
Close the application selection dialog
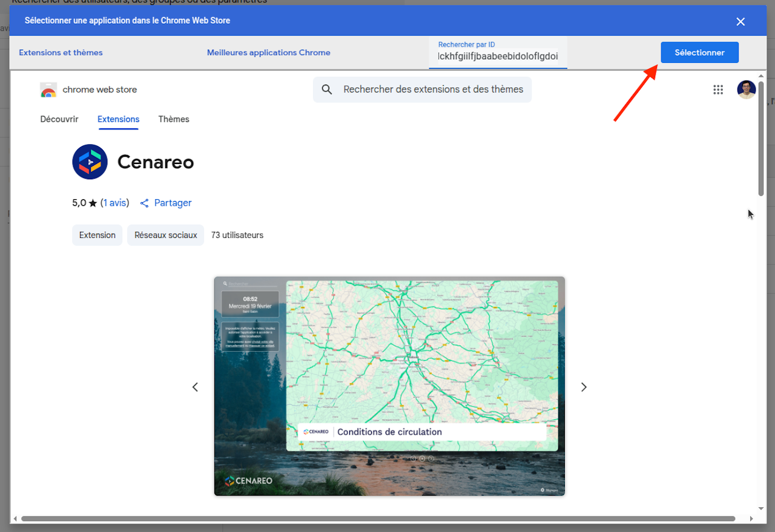740,22
